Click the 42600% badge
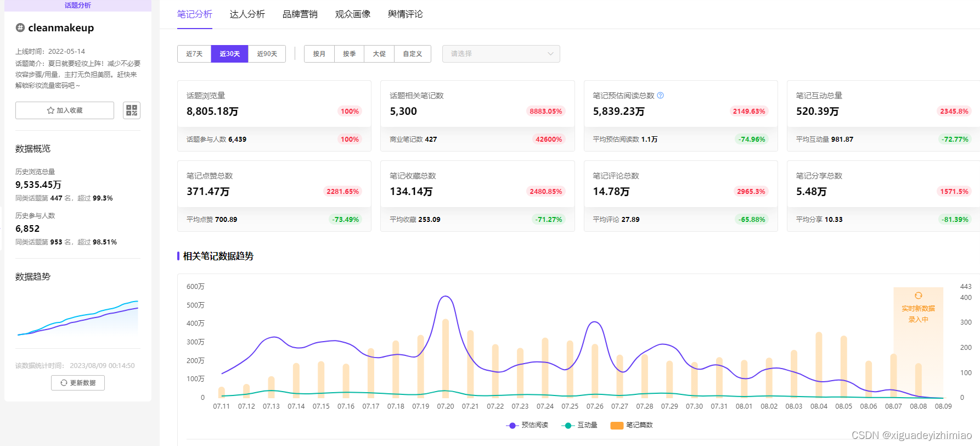Viewport: 980px width, 446px height. point(549,140)
